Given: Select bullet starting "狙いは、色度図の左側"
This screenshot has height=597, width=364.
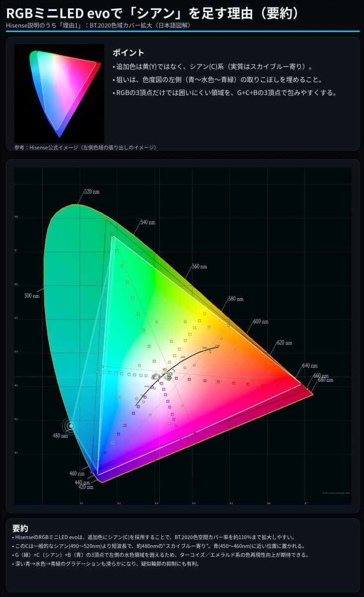Looking at the screenshot, I should pyautogui.click(x=218, y=80).
